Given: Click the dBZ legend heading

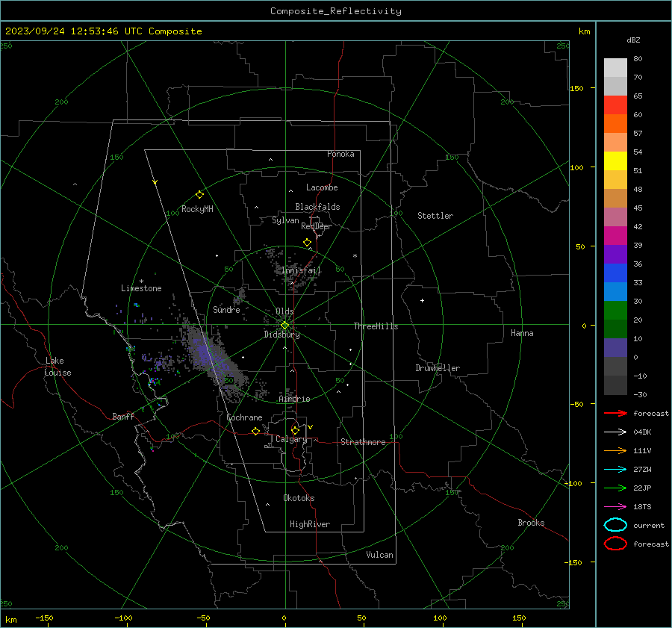Looking at the screenshot, I should click(x=633, y=40).
